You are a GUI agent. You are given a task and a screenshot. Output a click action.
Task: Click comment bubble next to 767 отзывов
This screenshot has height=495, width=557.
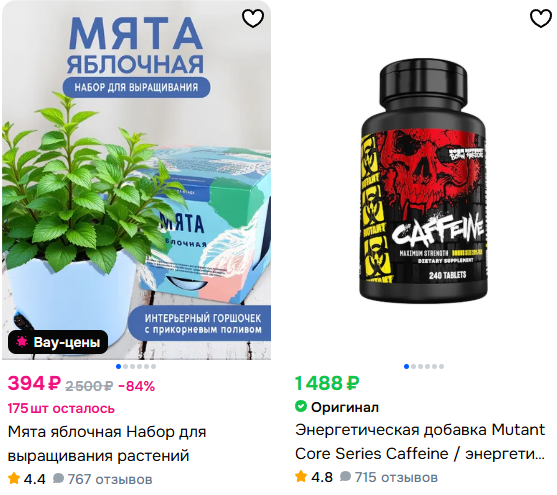58,479
